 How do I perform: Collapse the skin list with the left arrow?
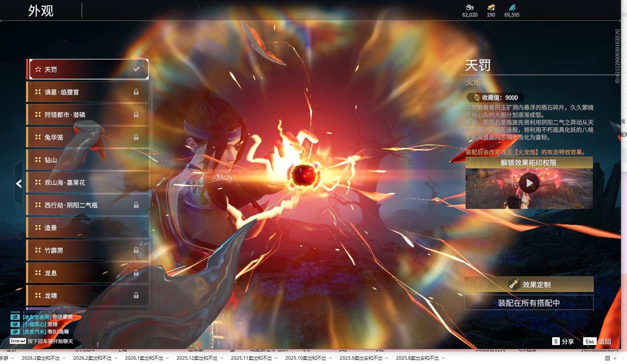tap(19, 184)
